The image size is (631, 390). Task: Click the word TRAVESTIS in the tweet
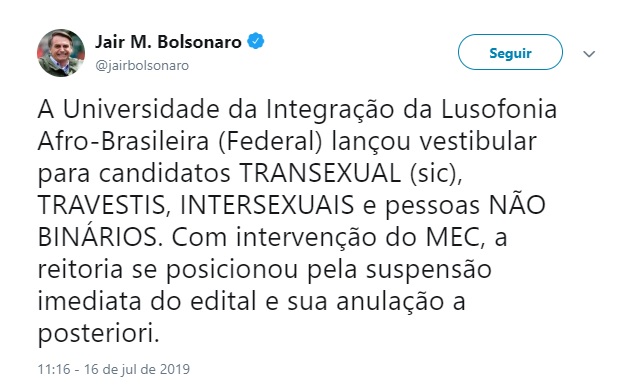point(102,206)
